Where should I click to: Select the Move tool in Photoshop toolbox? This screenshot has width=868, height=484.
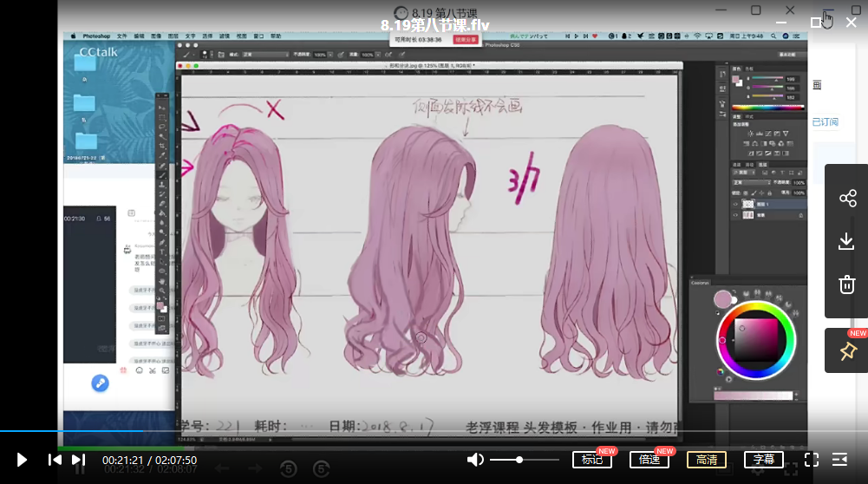click(x=162, y=108)
